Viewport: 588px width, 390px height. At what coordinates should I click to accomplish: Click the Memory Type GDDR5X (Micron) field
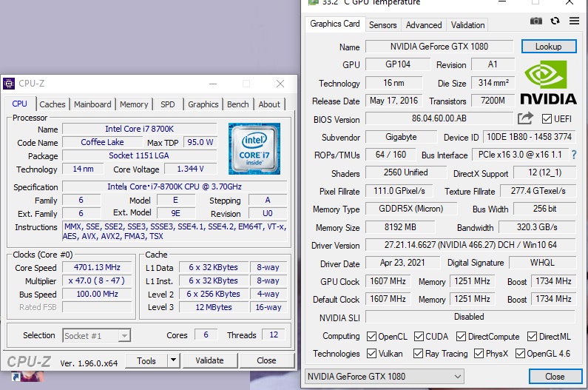pyautogui.click(x=411, y=209)
